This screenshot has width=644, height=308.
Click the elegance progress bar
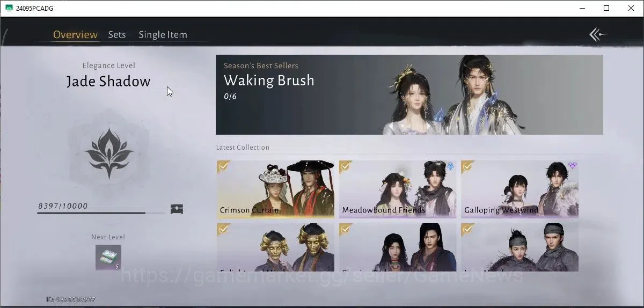101,213
